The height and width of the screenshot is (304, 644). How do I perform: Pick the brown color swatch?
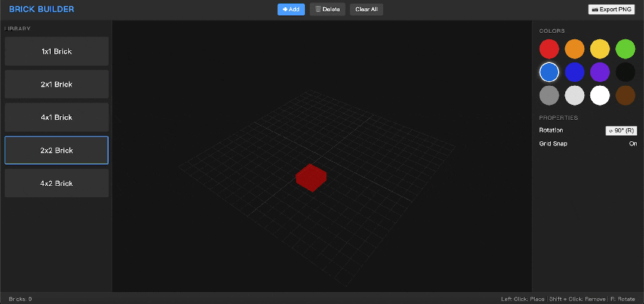tap(625, 95)
